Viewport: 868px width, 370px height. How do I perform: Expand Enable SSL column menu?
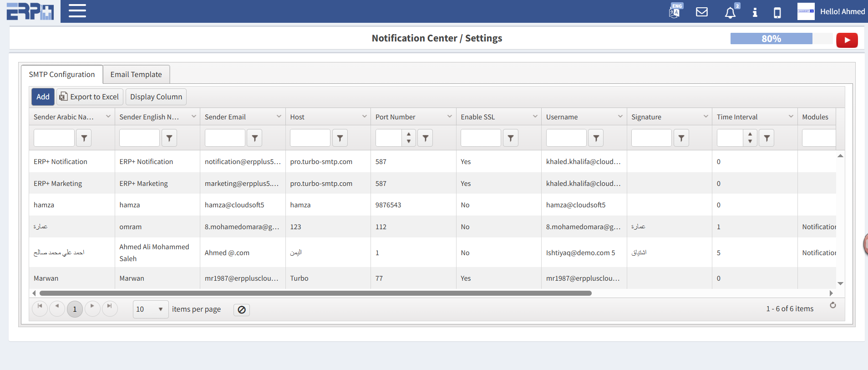[535, 117]
